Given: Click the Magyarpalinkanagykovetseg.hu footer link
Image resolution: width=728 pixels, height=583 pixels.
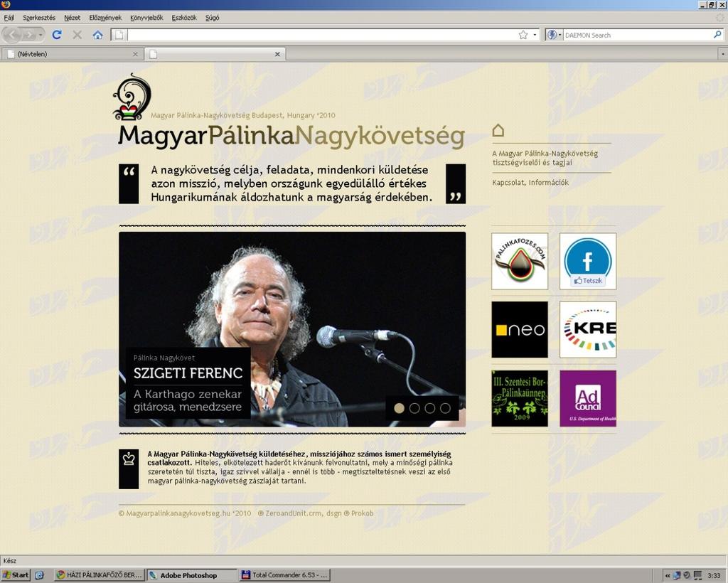Looking at the screenshot, I should pyautogui.click(x=185, y=513).
